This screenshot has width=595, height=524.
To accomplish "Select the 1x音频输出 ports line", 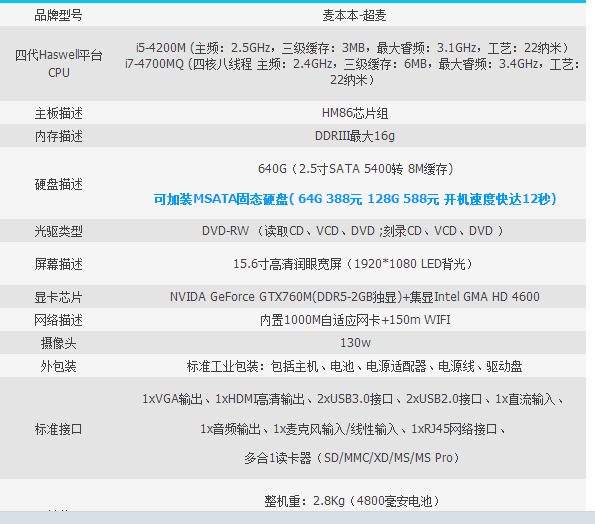I will coord(353,429).
